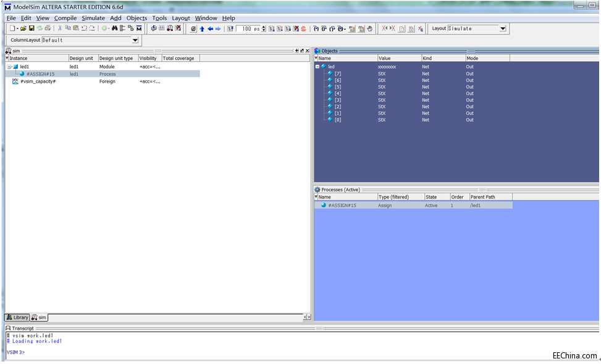Image resolution: width=601 pixels, height=364 pixels.
Task: Open the Compile menu
Action: click(x=65, y=18)
